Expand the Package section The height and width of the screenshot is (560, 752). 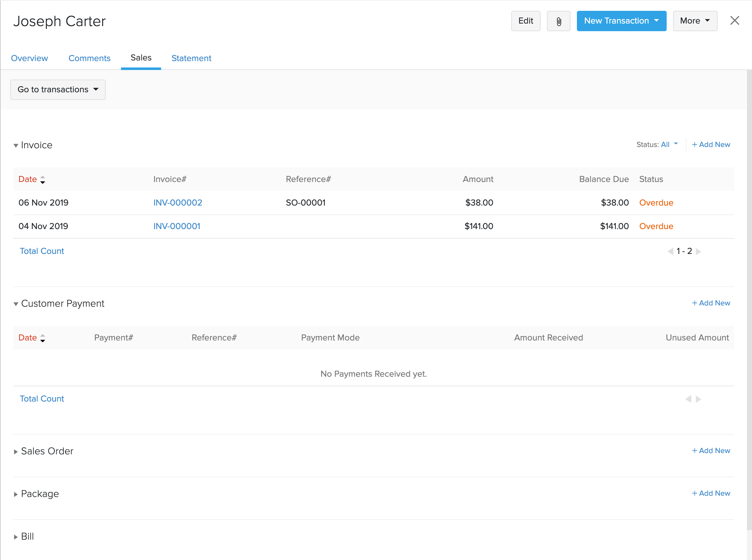[16, 494]
